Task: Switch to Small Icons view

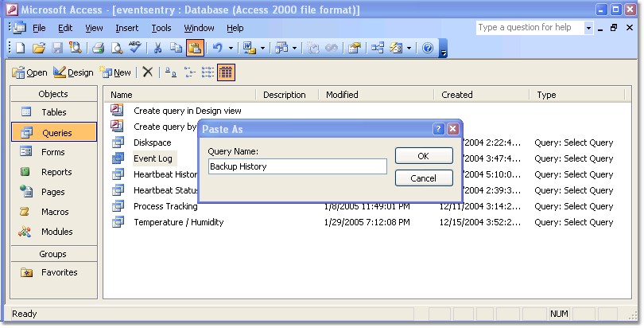Action: coord(189,72)
